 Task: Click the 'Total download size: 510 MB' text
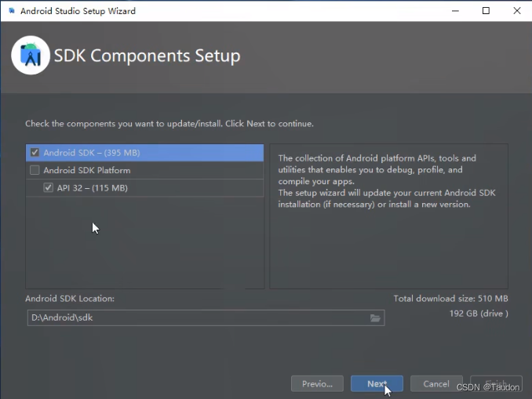[450, 299]
